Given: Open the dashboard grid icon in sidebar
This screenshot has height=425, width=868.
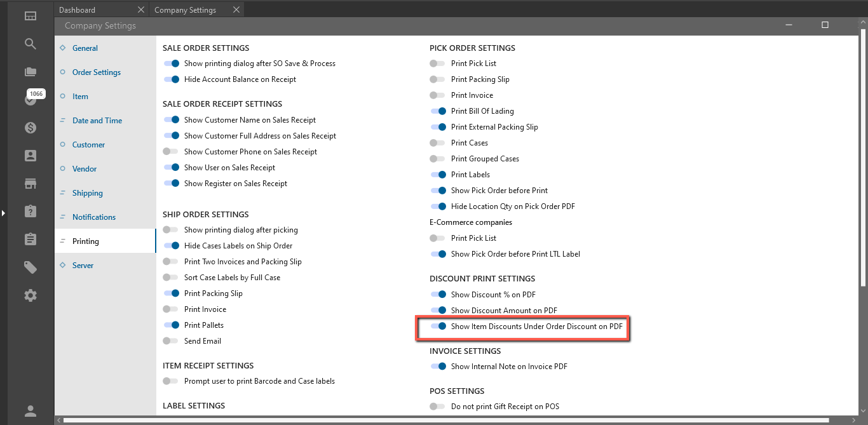Looking at the screenshot, I should pos(31,16).
